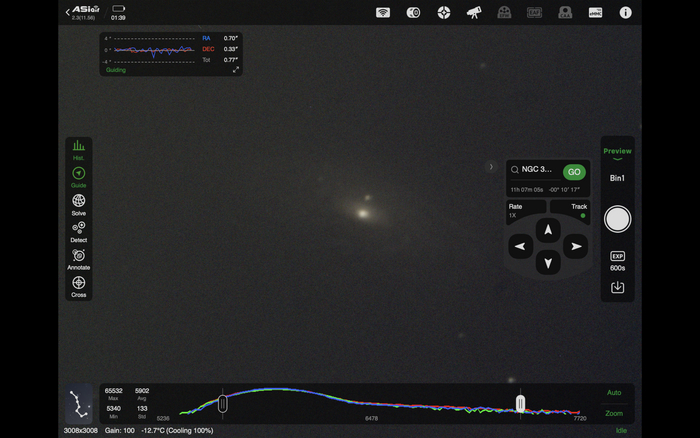Open the telescope mount settings icon

(x=474, y=13)
